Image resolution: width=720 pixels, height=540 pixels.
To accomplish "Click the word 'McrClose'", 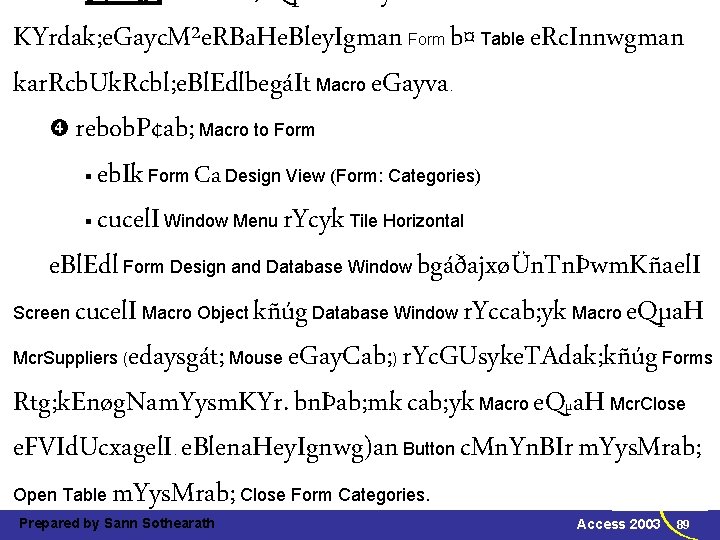I will point(647,404).
